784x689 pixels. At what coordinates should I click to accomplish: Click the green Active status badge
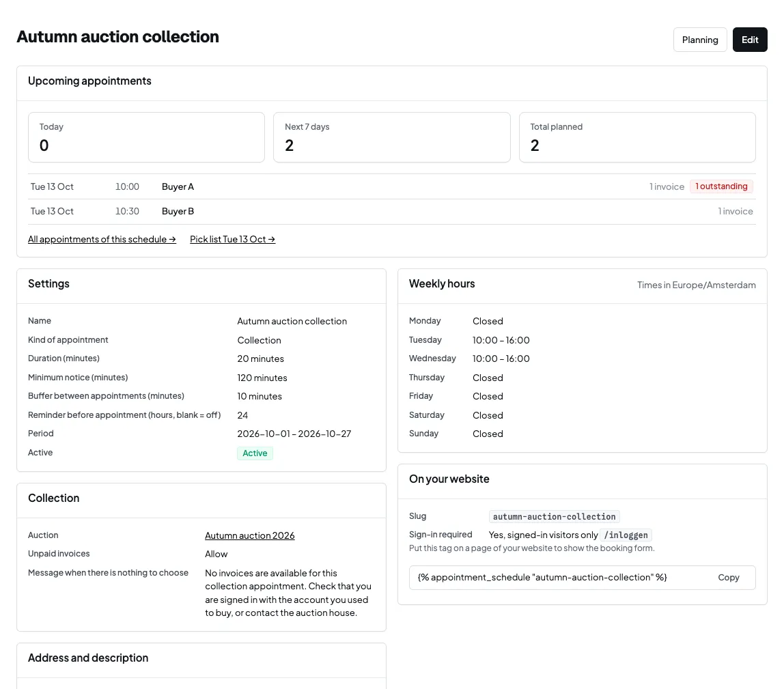click(x=255, y=453)
